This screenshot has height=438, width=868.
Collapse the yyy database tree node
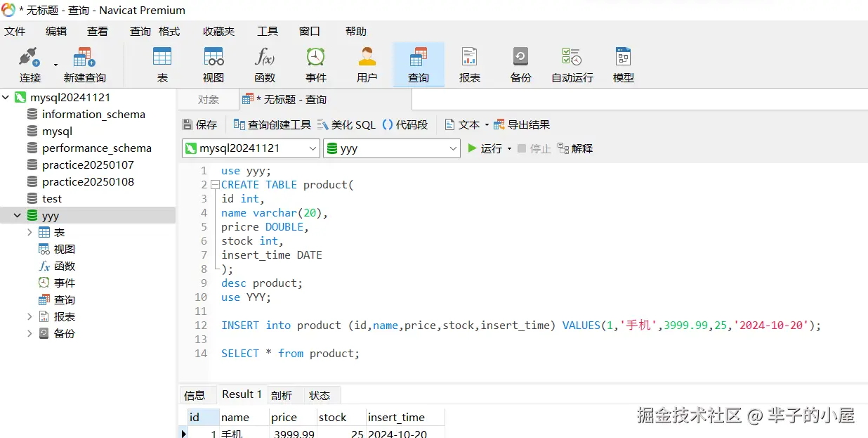[18, 215]
